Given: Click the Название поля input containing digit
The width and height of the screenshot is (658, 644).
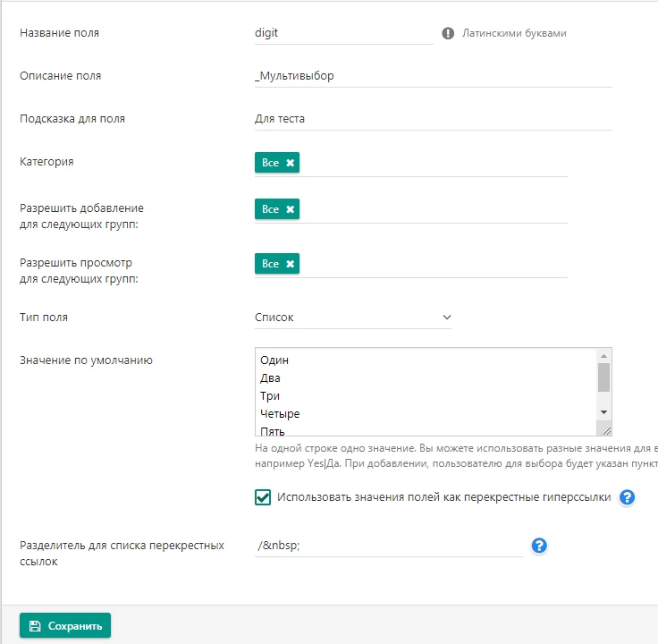Looking at the screenshot, I should (343, 33).
